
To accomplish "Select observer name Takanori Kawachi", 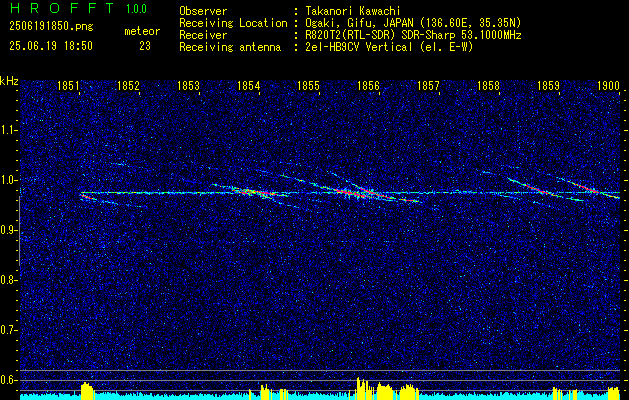I will 352,11.
